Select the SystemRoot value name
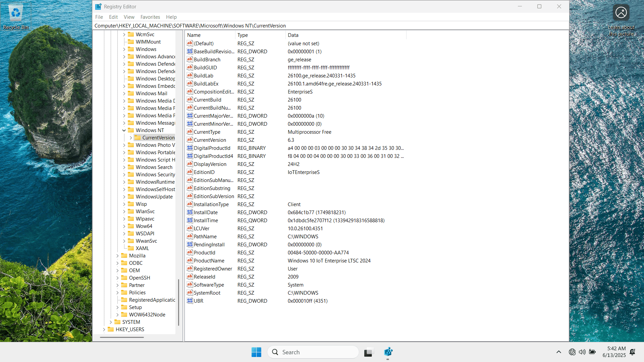 (x=207, y=293)
